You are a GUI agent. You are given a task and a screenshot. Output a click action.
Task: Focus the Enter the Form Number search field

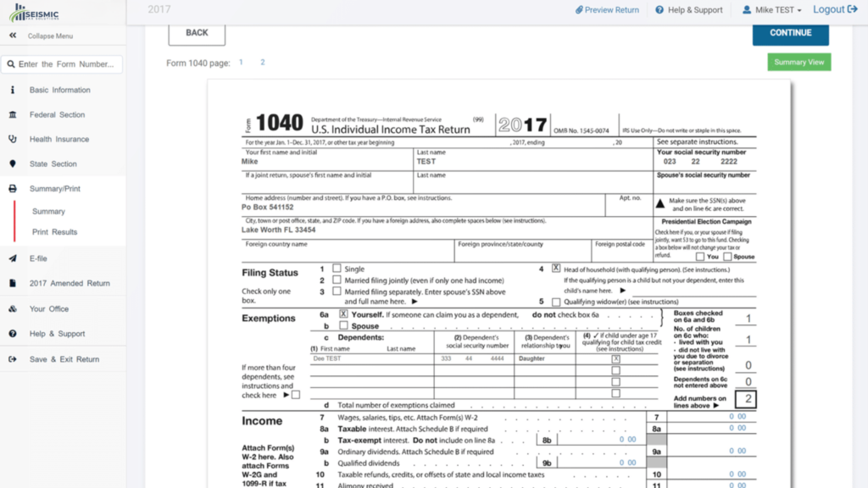pyautogui.click(x=64, y=64)
